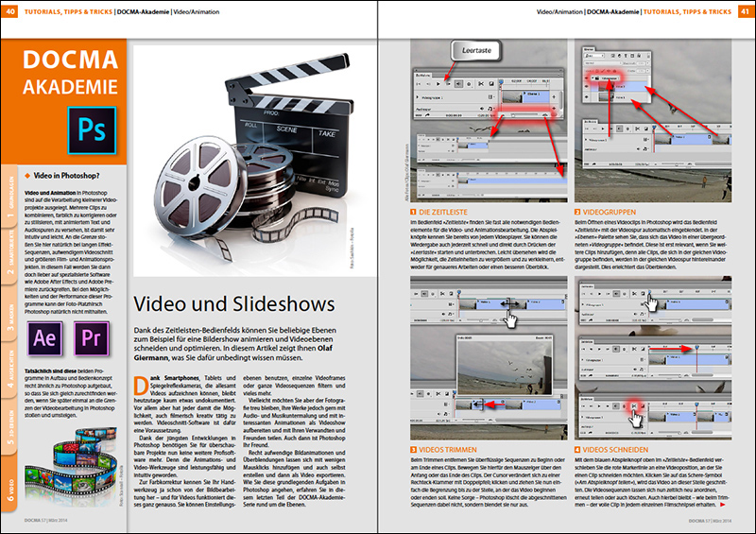Click settings gear in step 1 top timeline
Screen dimensions: 756x534
[x=469, y=84]
